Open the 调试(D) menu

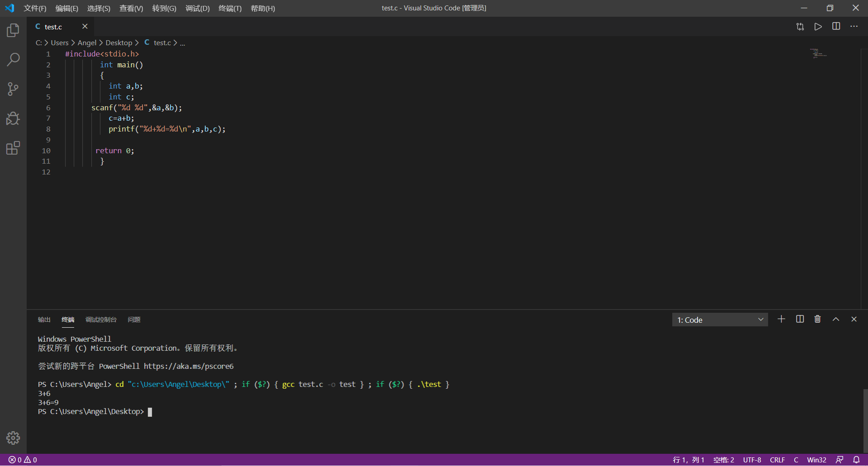point(198,8)
